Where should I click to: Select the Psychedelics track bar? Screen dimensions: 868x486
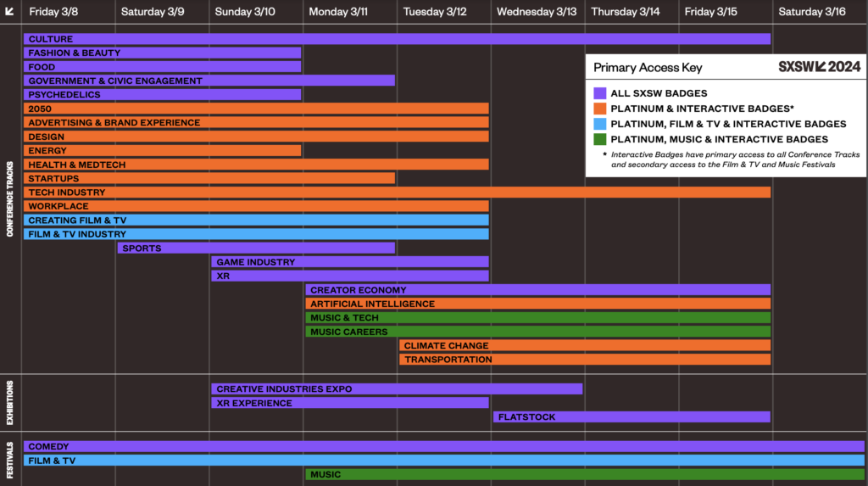click(162, 95)
